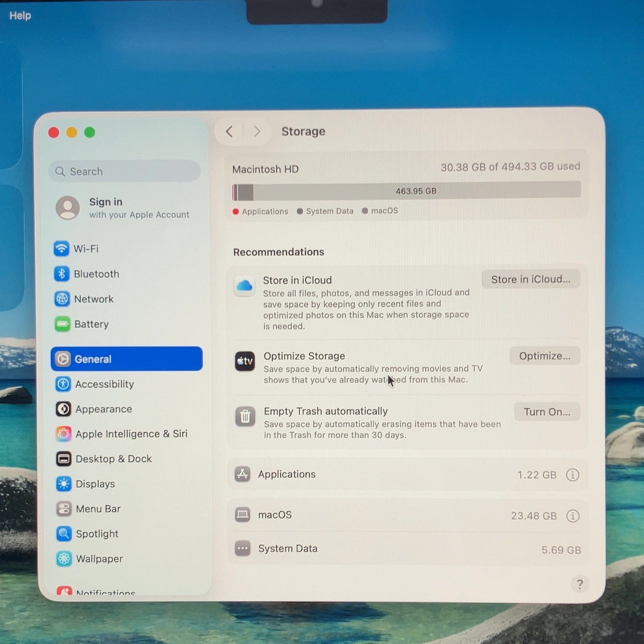Click the Desktop & Dock icon
This screenshot has height=644, width=644.
[64, 459]
